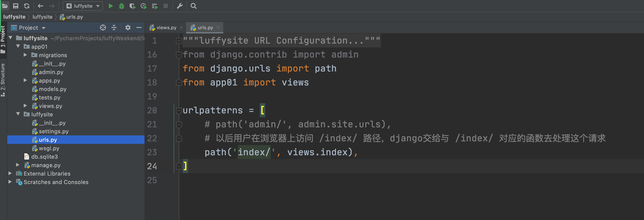Select settings.py in the project tree
Screen dimensions: 644x220
pos(54,131)
